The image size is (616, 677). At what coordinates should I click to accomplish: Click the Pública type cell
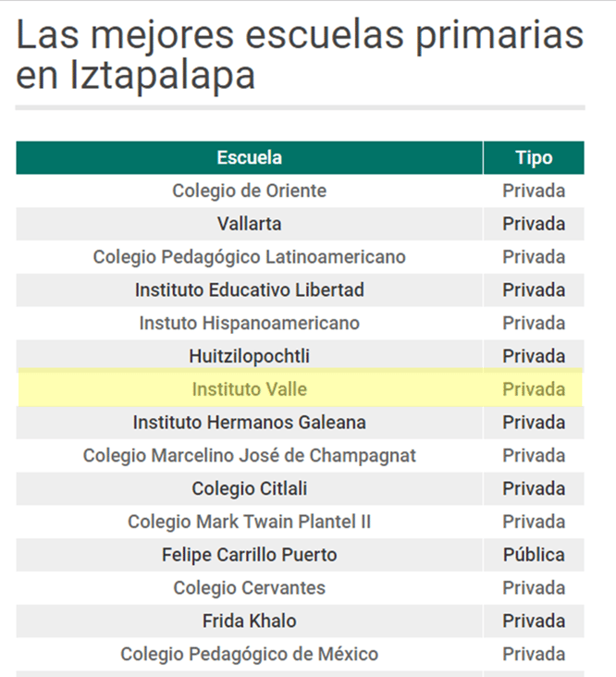[x=534, y=555]
